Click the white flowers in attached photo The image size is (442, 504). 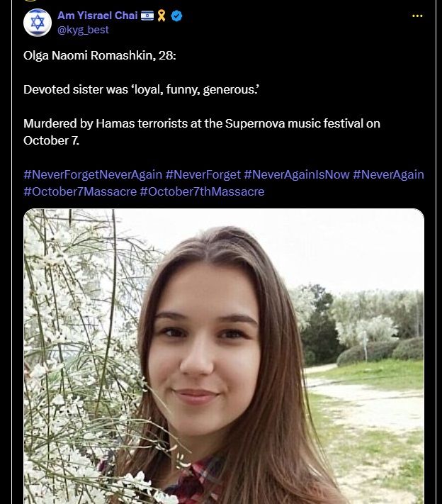[74, 354]
